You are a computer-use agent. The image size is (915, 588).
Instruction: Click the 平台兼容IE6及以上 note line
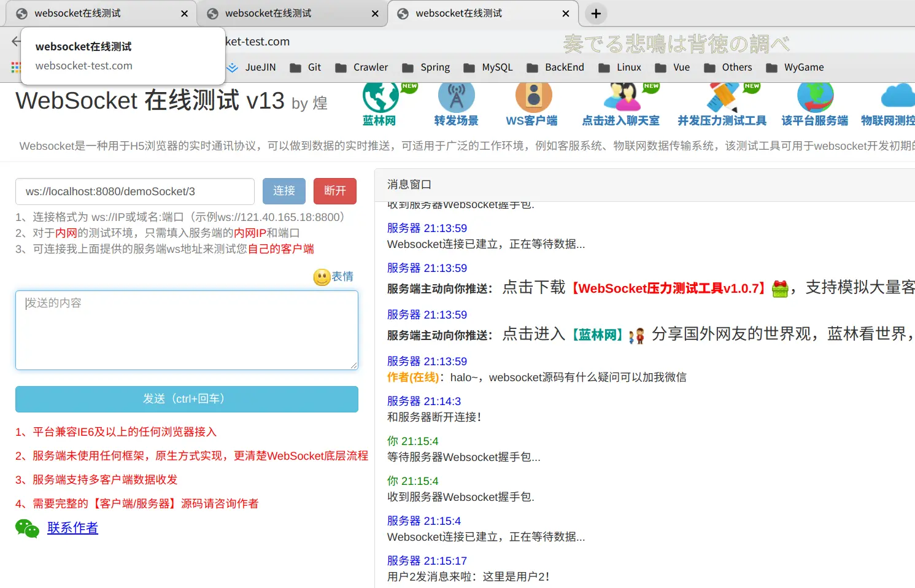(x=116, y=432)
